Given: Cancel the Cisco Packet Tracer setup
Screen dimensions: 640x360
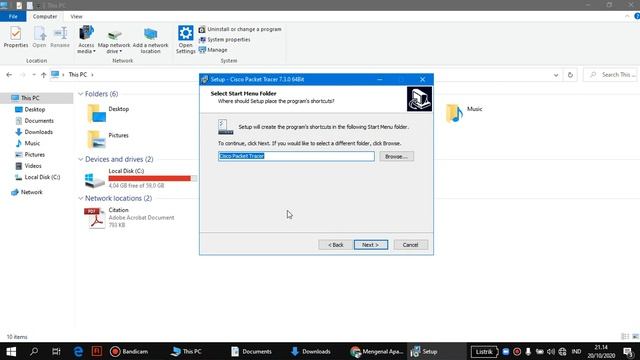Looking at the screenshot, I should 410,245.
